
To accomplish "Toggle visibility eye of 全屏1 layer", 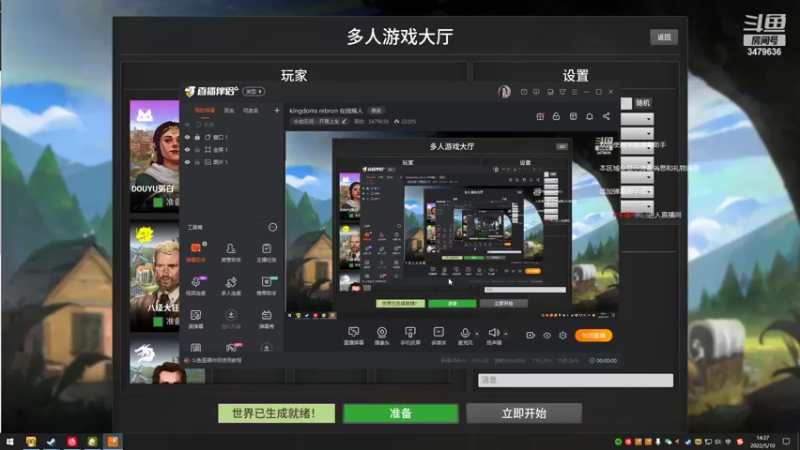I will (x=187, y=149).
